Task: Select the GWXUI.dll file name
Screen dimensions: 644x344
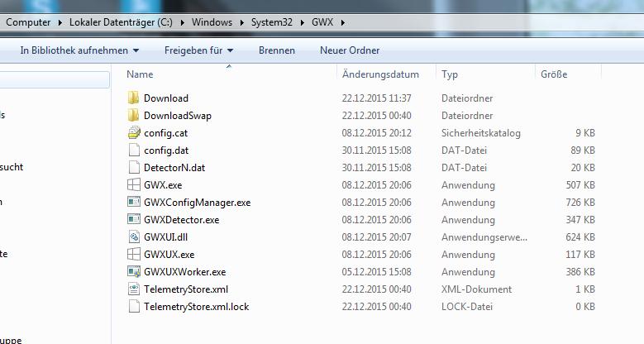Action: pyautogui.click(x=166, y=236)
